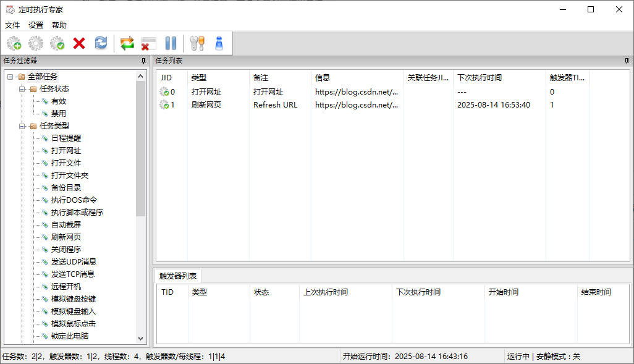The height and width of the screenshot is (364, 634).
Task: Open the 设置 menu
Action: [36, 25]
